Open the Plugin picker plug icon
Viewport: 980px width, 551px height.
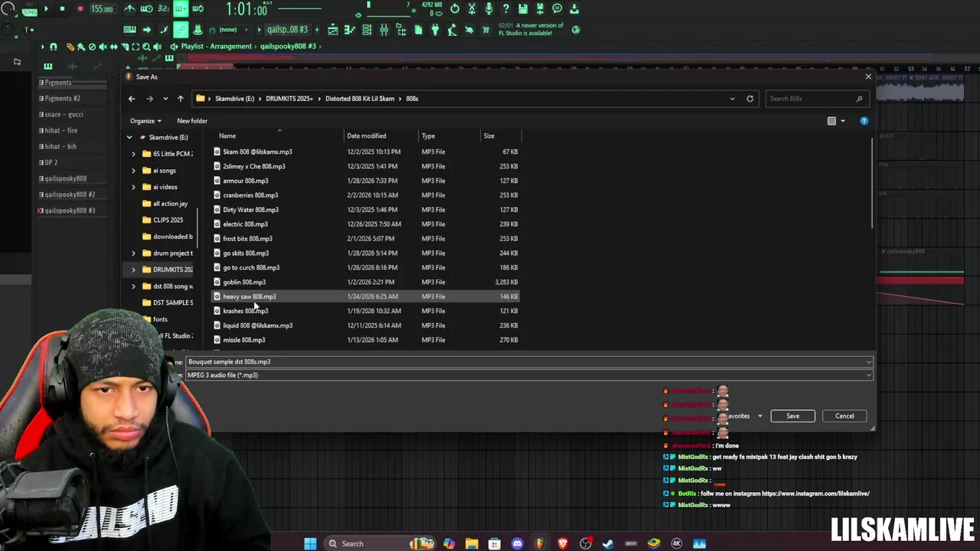point(435,30)
